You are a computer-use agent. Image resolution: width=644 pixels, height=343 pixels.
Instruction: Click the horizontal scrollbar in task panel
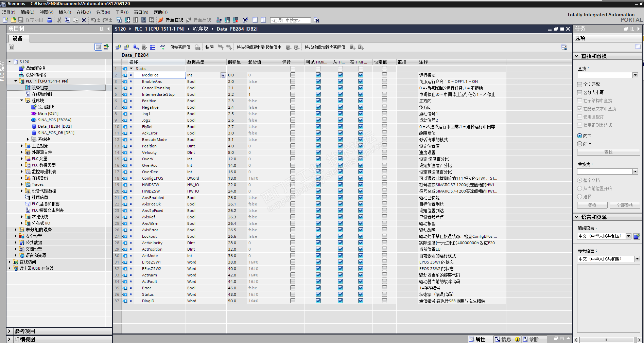(x=607, y=340)
